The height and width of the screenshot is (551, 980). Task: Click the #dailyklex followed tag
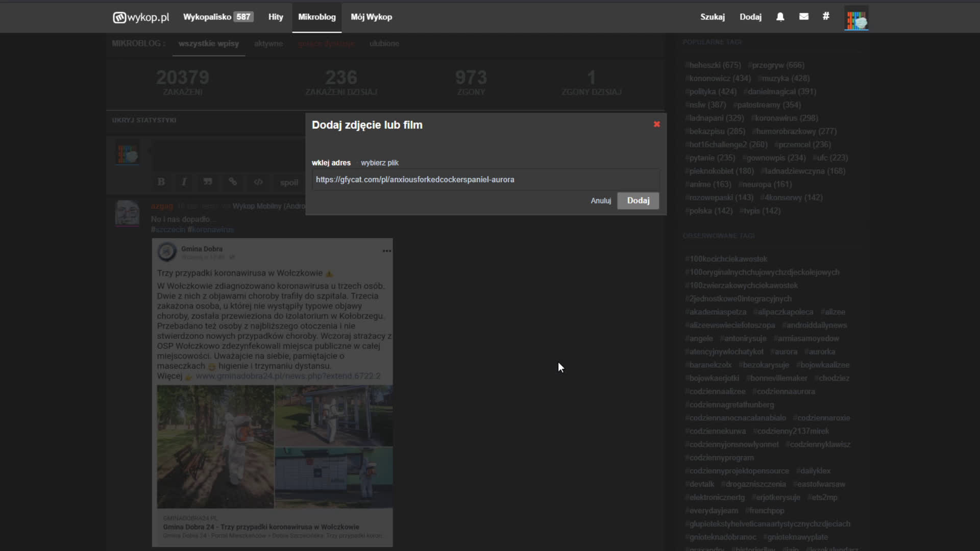click(x=813, y=471)
